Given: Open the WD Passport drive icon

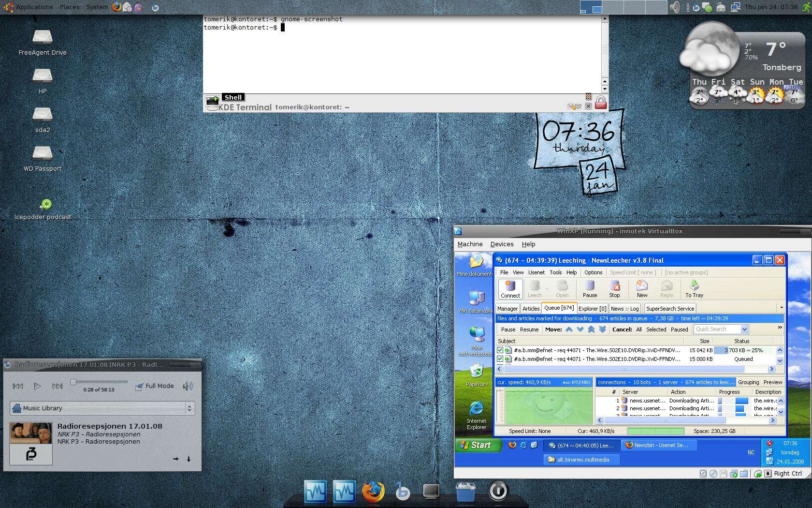Looking at the screenshot, I should (x=43, y=159).
